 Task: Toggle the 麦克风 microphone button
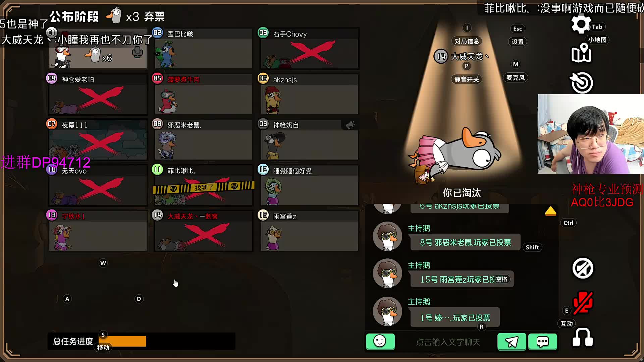click(x=516, y=78)
